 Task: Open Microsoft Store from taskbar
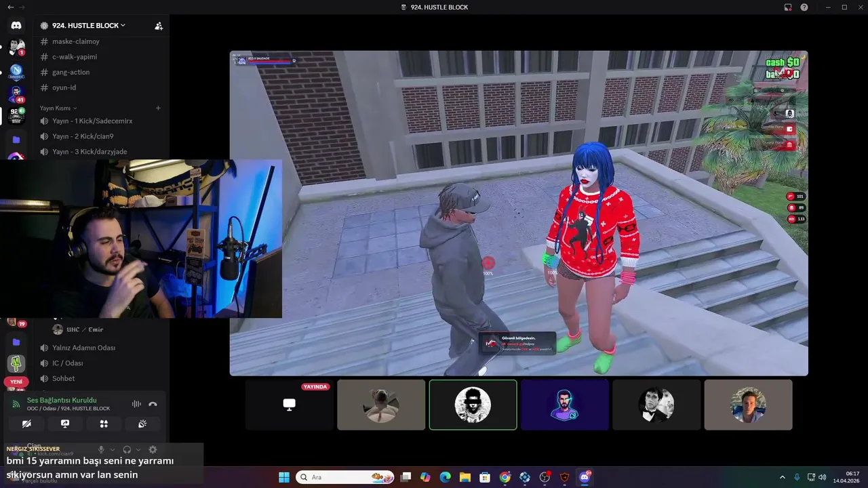click(485, 477)
